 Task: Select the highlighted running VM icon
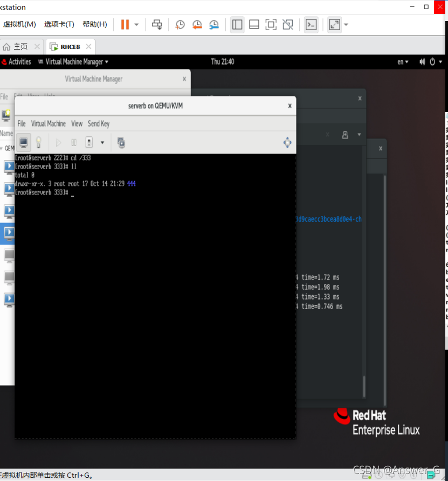pos(9,233)
